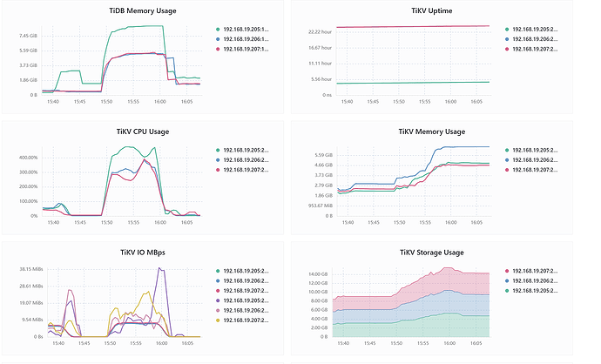Click the 400.00% axis label in TiKV CPU Usage
Image resolution: width=601 pixels, height=364 pixels.
(28, 158)
